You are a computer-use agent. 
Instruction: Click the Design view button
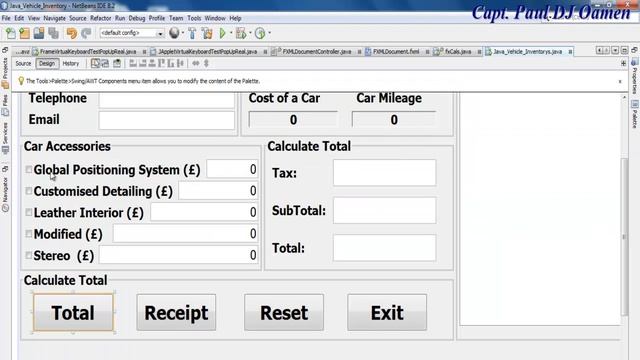[47, 64]
